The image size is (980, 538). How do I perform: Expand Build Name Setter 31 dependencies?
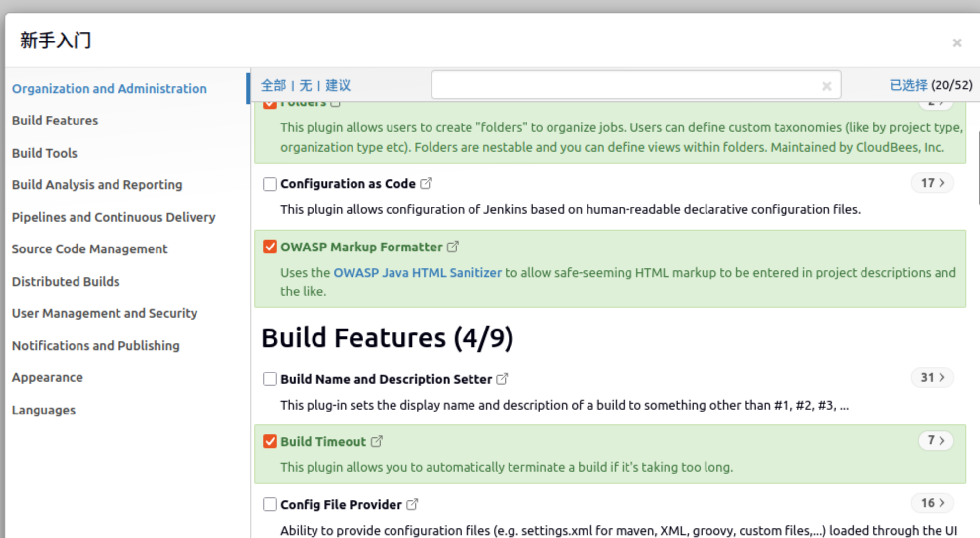coord(932,378)
